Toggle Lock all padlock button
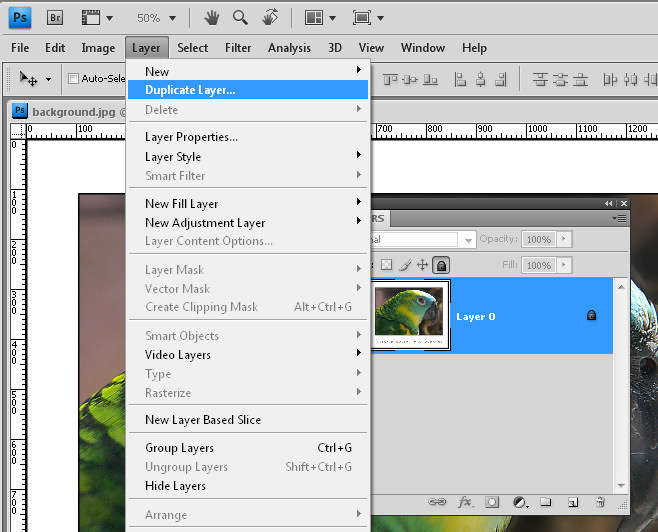This screenshot has height=532, width=658. (441, 265)
